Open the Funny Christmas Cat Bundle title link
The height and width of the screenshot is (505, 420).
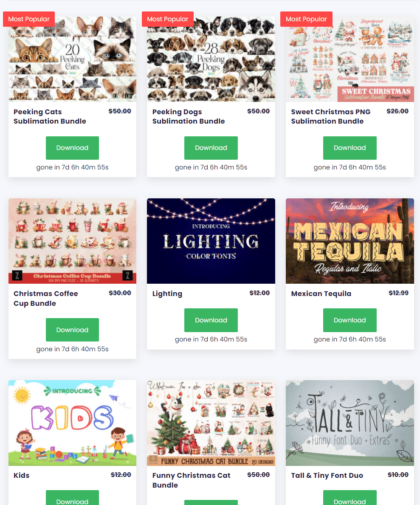(x=192, y=480)
